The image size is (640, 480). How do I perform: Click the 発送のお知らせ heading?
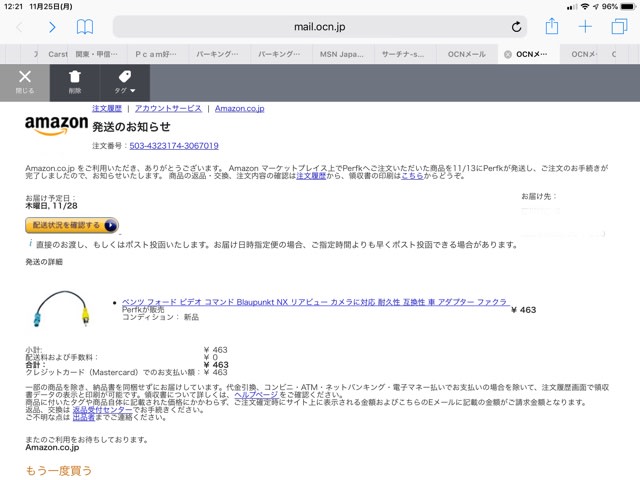click(131, 127)
